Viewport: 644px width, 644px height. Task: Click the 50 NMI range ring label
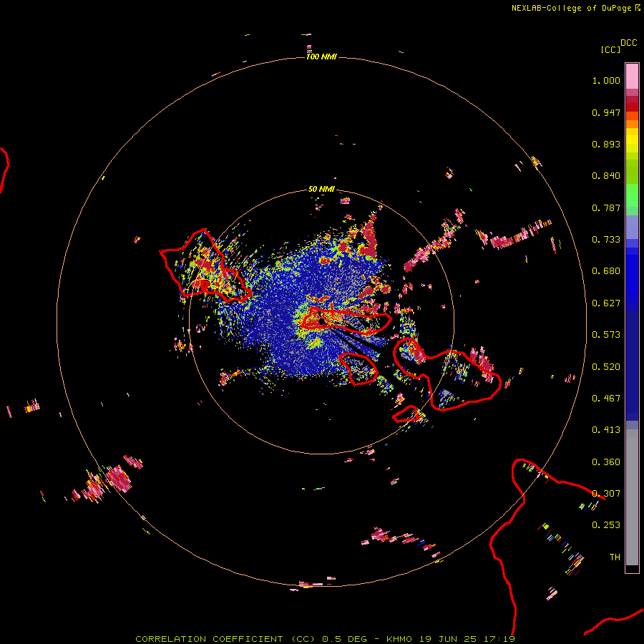coord(321,189)
